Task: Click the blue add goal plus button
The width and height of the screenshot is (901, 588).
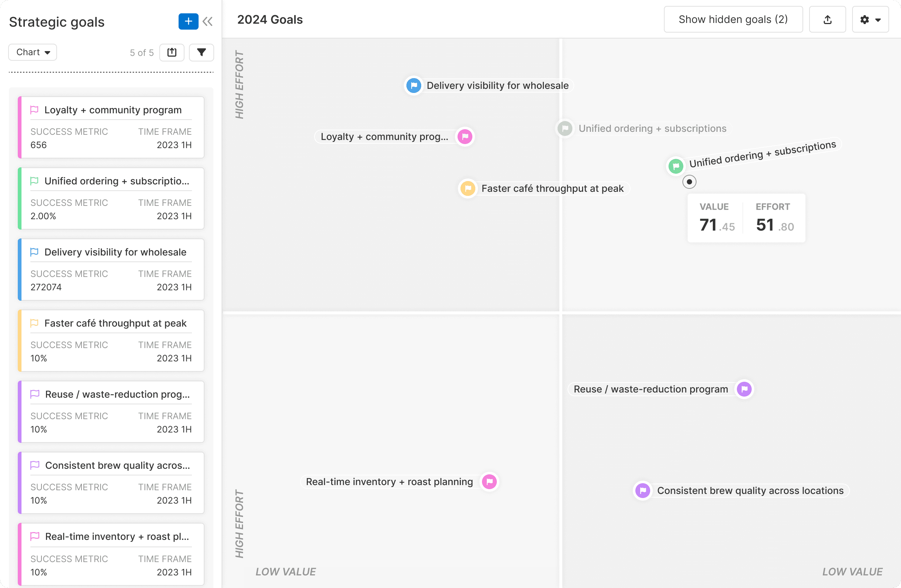Action: [x=188, y=21]
